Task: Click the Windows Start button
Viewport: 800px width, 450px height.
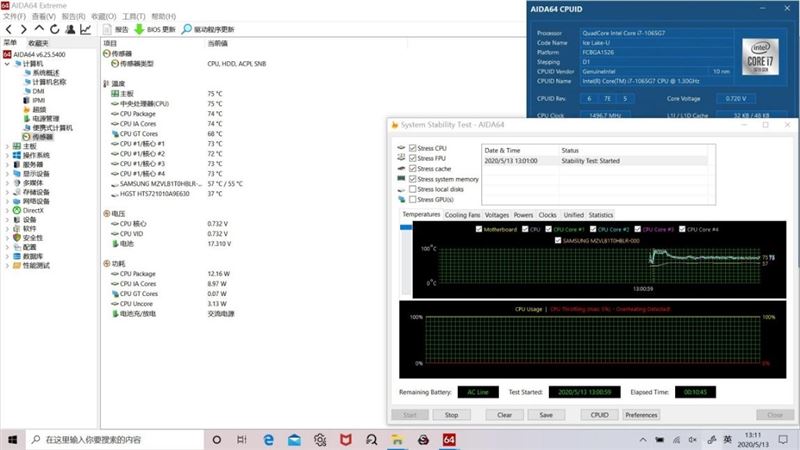Action: tap(13, 440)
